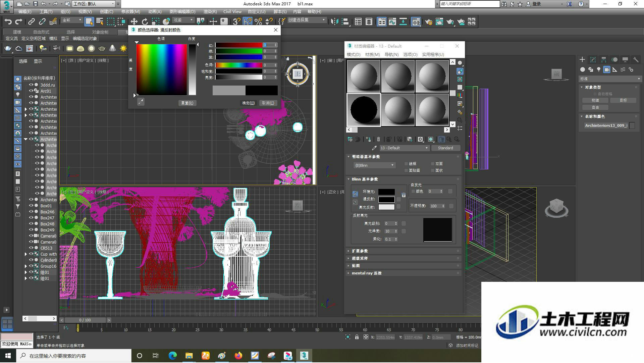Open the Modify tab in command panel

point(593,59)
